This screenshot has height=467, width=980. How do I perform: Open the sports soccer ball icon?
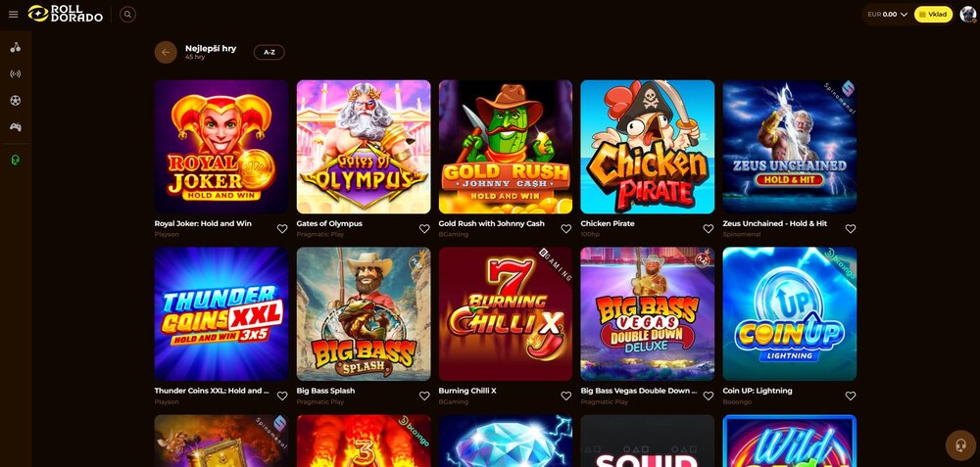[x=16, y=101]
